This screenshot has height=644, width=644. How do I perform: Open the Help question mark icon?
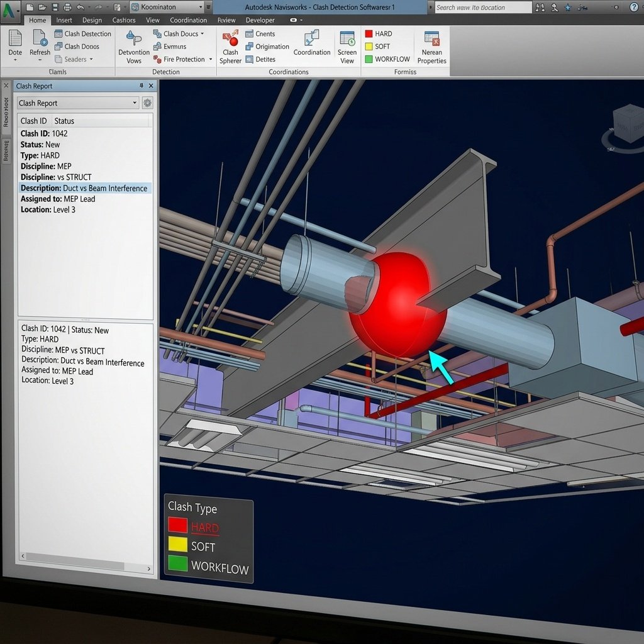point(634,8)
